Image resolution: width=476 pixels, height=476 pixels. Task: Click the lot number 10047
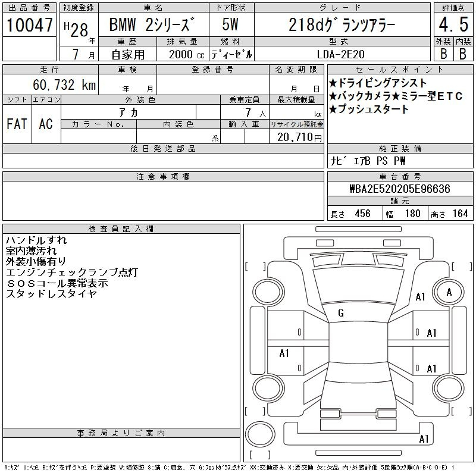(x=29, y=25)
